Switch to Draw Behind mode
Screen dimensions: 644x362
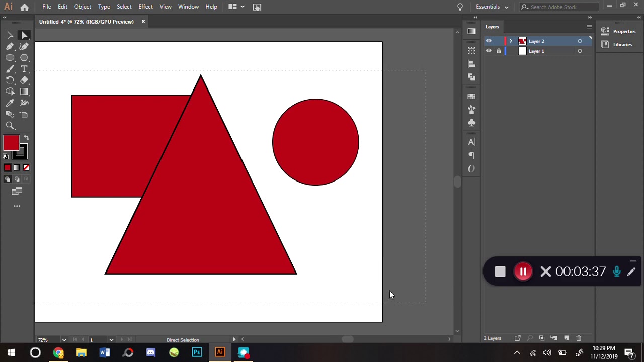(x=17, y=179)
